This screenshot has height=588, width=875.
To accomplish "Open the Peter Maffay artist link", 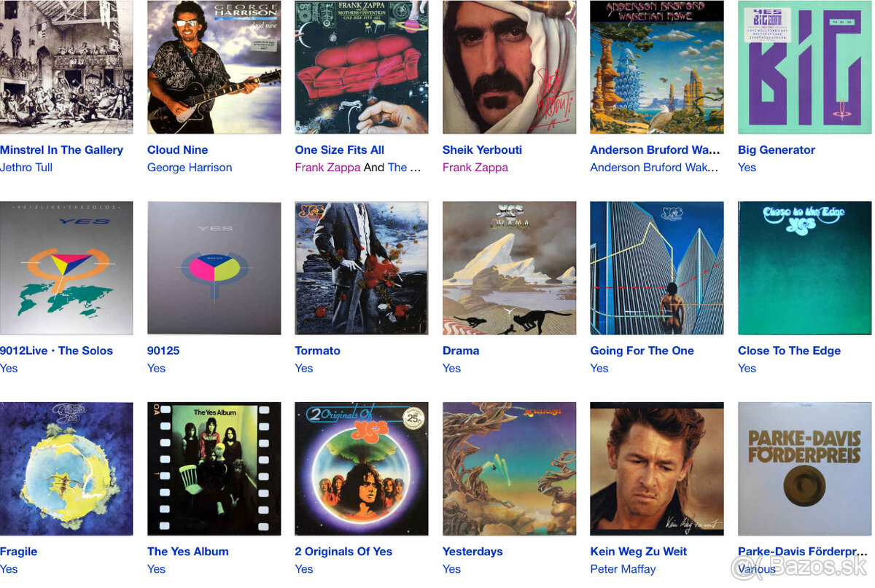I will tap(623, 569).
